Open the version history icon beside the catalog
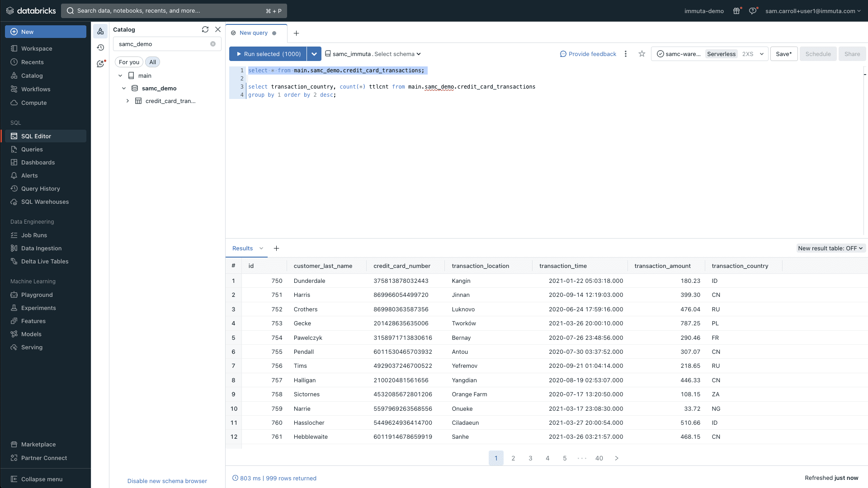The height and width of the screenshot is (488, 868). click(100, 47)
